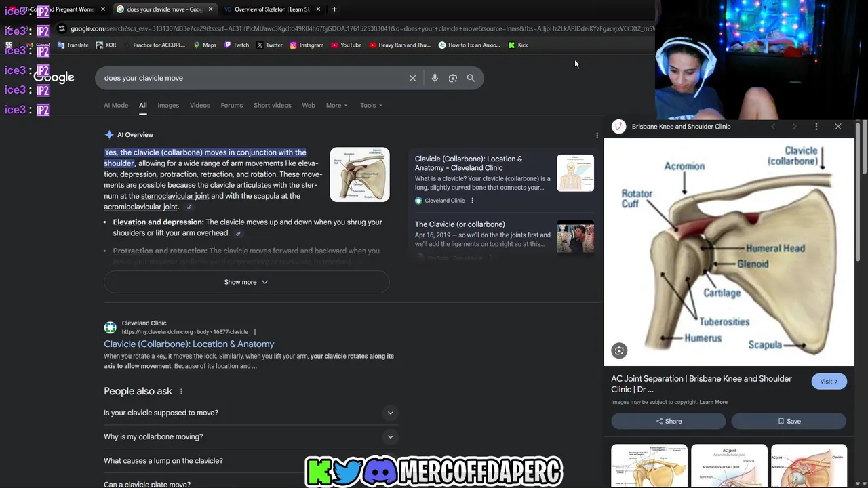Open the Instagram bookmark
Viewport: 868px width, 488px height.
pos(307,45)
